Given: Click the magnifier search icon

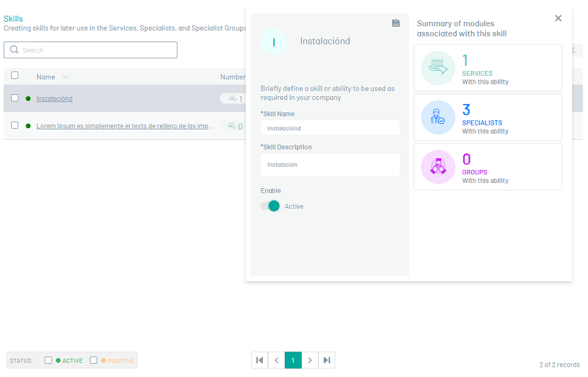Looking at the screenshot, I should (x=14, y=50).
